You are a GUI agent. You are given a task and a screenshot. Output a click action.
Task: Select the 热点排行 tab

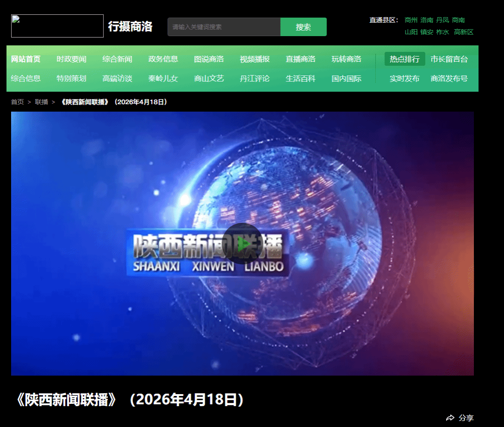pos(404,59)
